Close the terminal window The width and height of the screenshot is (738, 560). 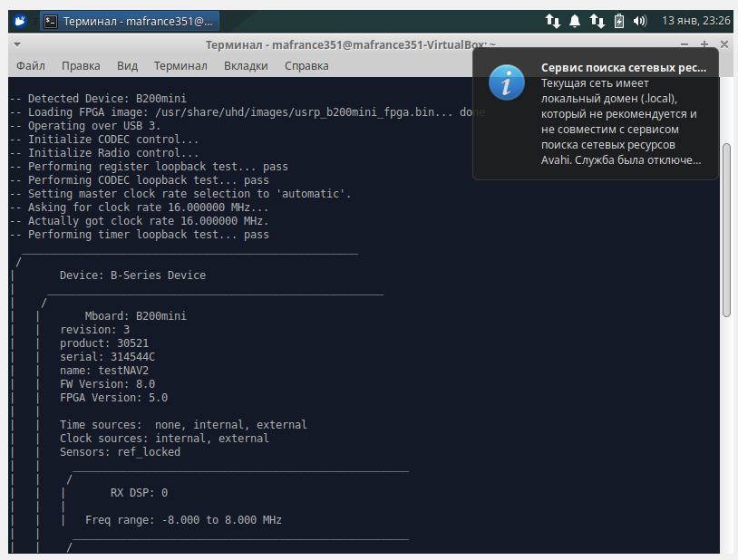(724, 44)
